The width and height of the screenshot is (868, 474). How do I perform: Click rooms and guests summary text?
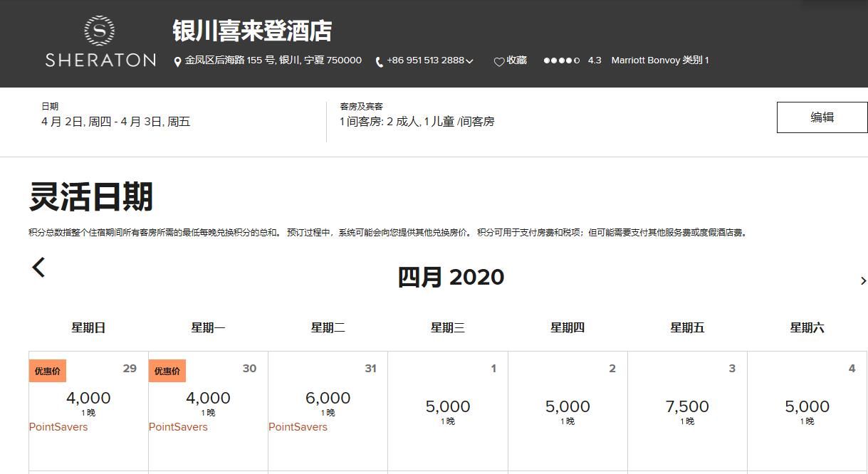point(417,122)
